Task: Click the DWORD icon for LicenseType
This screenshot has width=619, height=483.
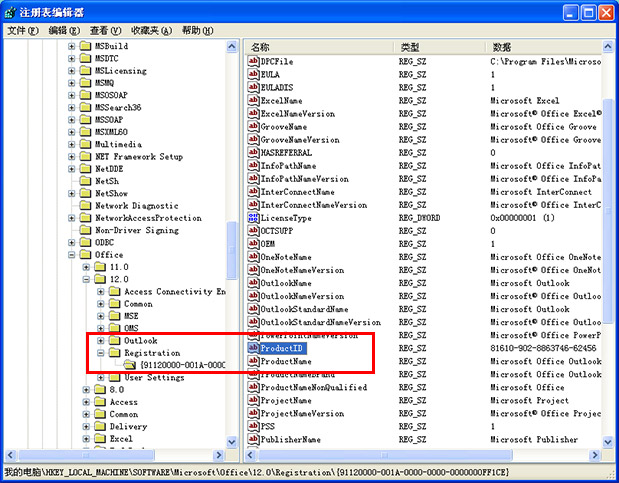Action: (x=253, y=218)
